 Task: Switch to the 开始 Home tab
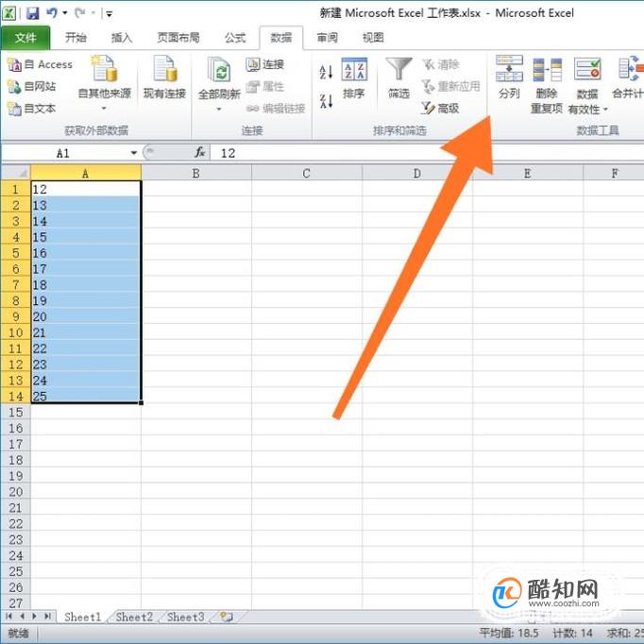(x=76, y=38)
